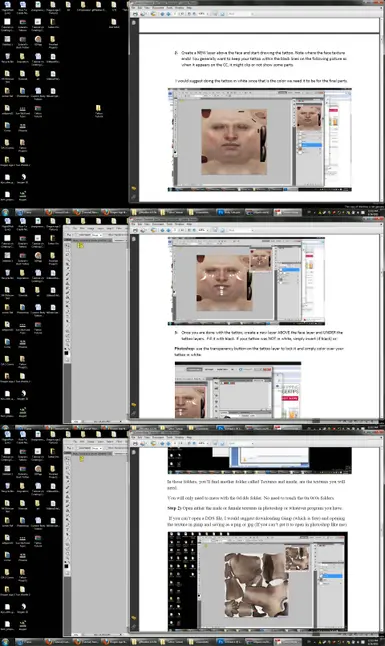Open Group dropdown in middle screenshot's Photoshop options
This screenshot has width=385, height=646.
[x=98, y=235]
